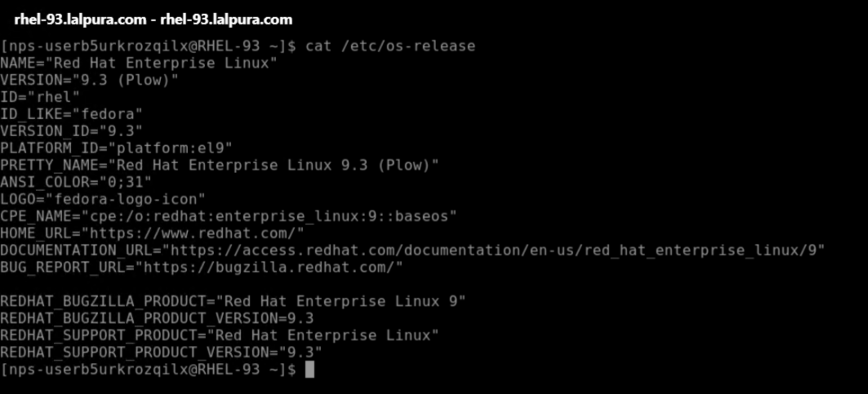This screenshot has width=868, height=394.
Task: Click the https://bugzilla.redhat.com/ URL
Action: point(269,267)
